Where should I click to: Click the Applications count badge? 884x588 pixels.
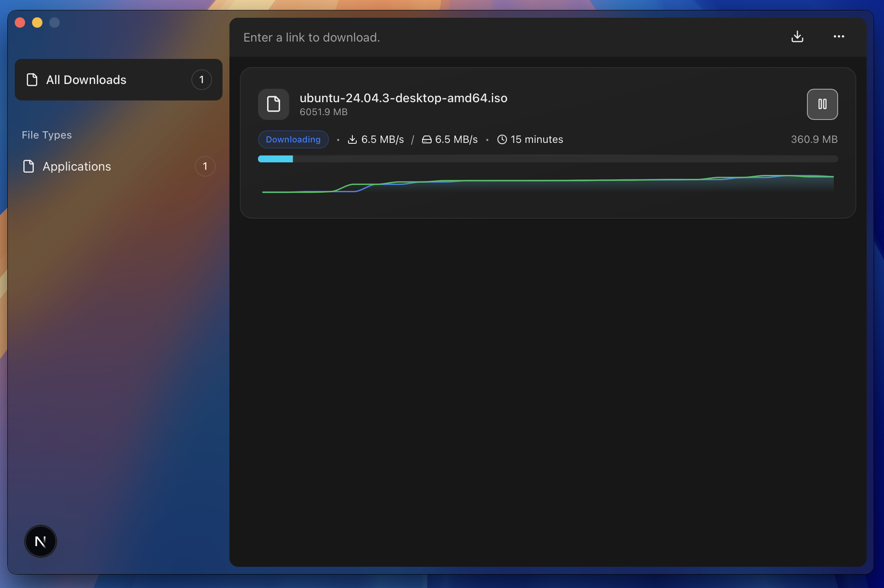click(205, 166)
